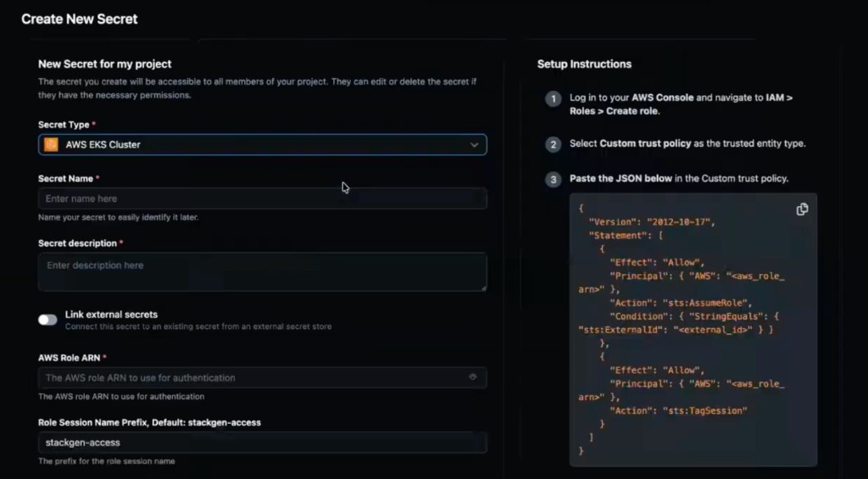Click the AWS Role ARN input field

tap(263, 377)
